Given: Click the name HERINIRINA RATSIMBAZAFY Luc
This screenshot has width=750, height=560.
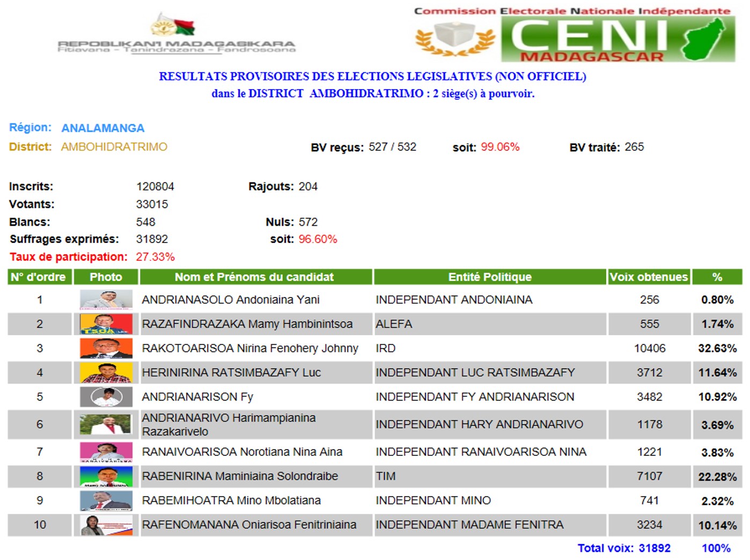Looking at the screenshot, I should [231, 372].
